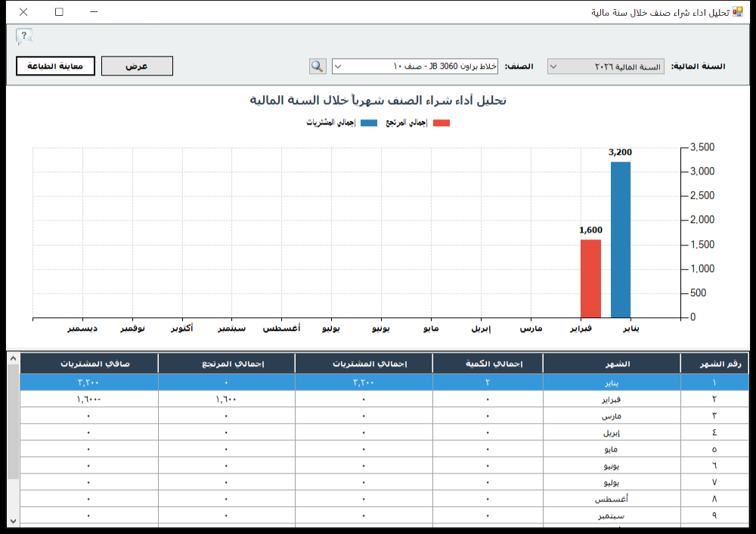Select the فبراير cell in the table

[612, 399]
